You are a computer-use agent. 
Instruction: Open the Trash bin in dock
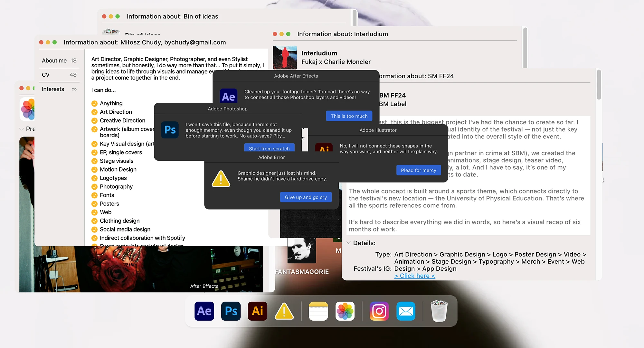(439, 311)
